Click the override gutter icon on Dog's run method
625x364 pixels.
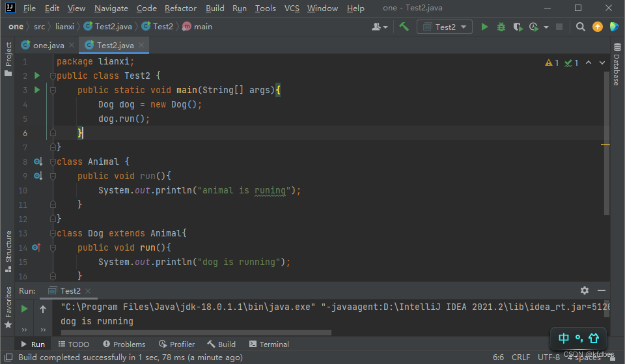click(37, 247)
